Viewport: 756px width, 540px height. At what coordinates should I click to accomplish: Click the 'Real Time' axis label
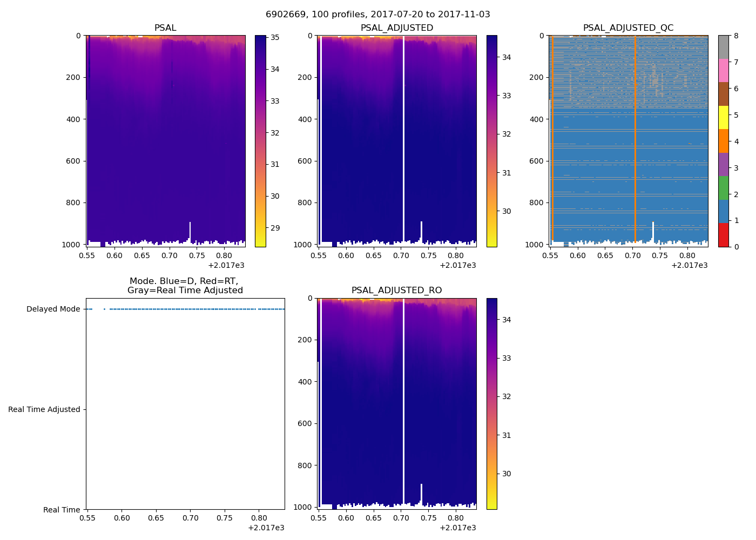point(62,510)
